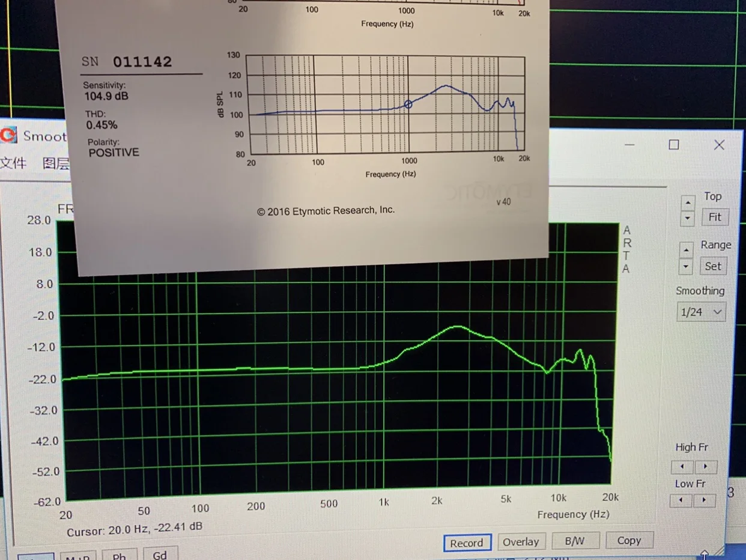This screenshot has width=746, height=560.
Task: Click the vertical ARTA label beside the plot
Action: tap(626, 249)
